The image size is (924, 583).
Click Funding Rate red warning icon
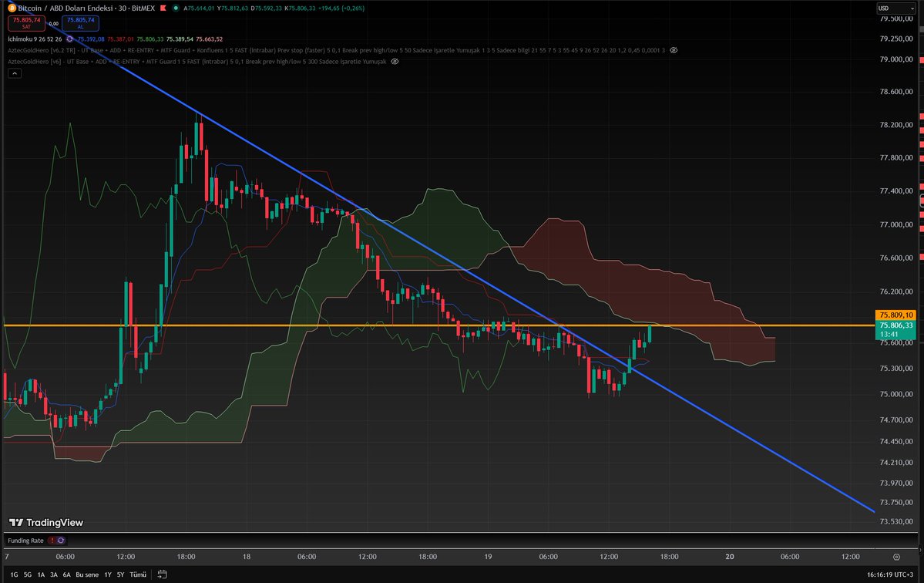[52, 541]
